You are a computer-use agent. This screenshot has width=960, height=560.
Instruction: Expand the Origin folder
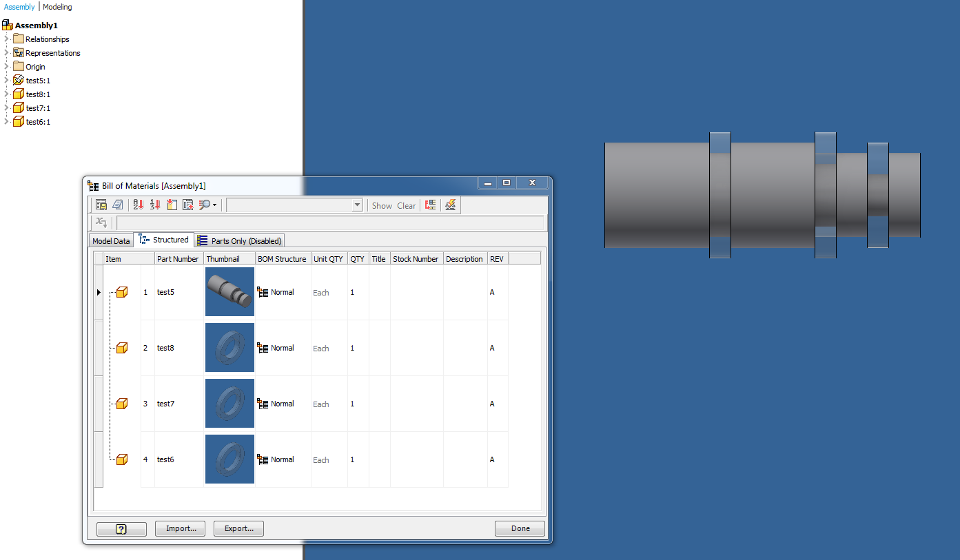tap(6, 66)
